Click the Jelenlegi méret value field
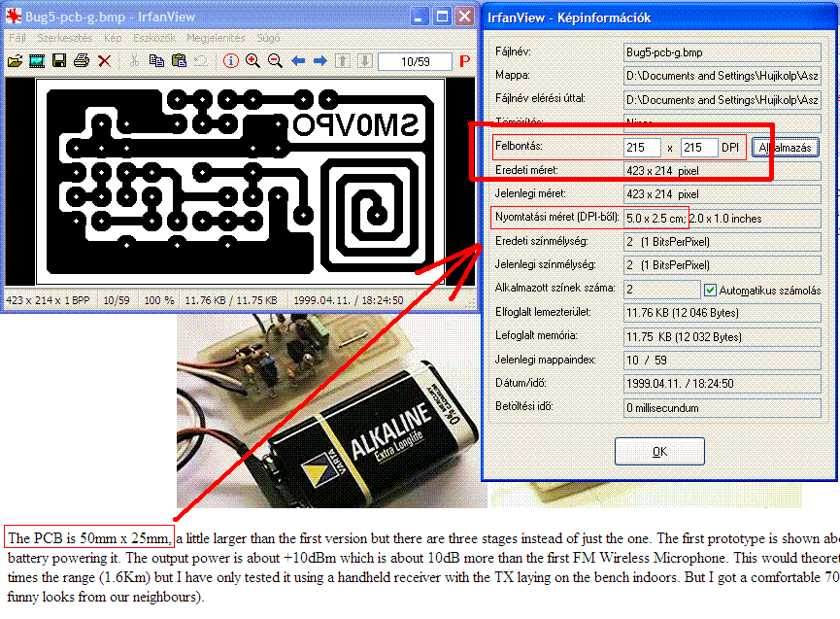This screenshot has width=840, height=619. [x=722, y=194]
